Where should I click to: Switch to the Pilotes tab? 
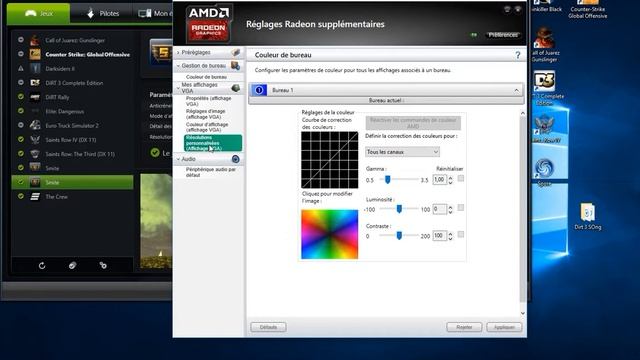click(x=102, y=13)
